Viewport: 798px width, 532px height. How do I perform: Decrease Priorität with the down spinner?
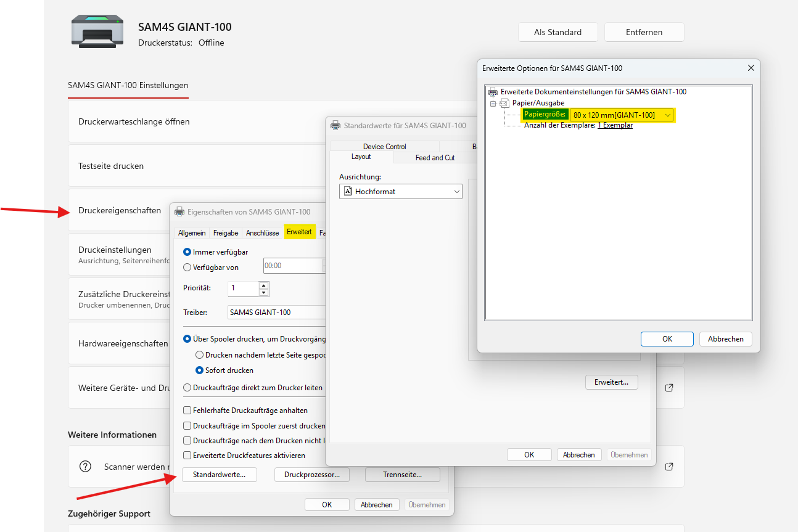264,292
